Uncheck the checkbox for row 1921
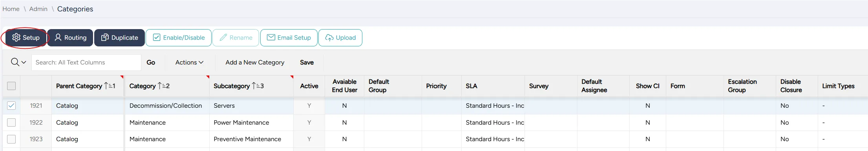This screenshot has height=151, width=868. click(11, 105)
